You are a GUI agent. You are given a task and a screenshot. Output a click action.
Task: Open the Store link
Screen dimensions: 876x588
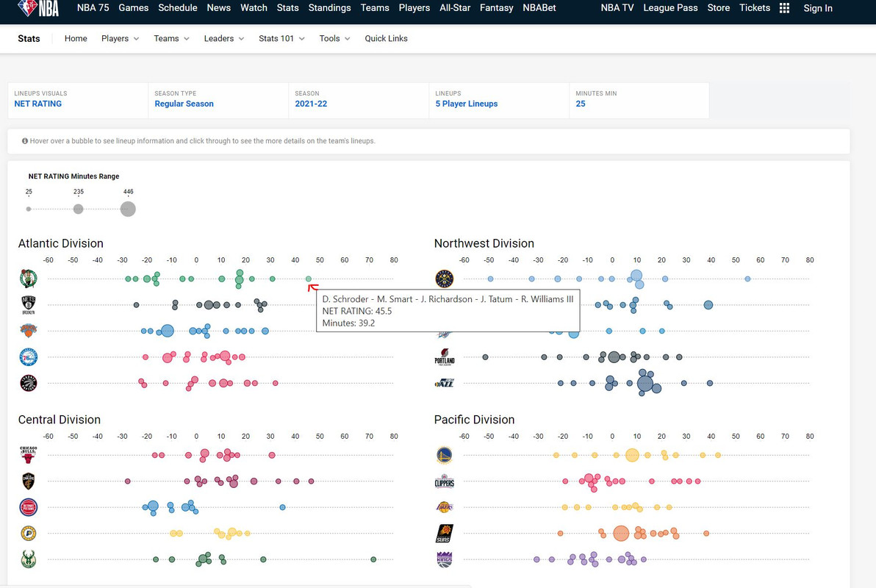click(x=719, y=8)
